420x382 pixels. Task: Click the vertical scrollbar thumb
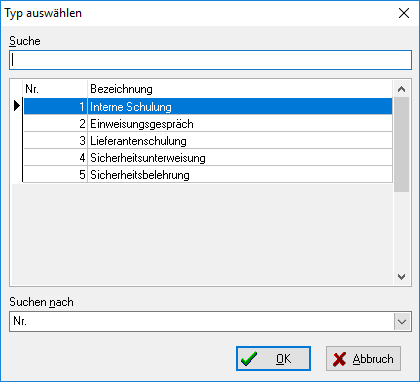coord(401,145)
